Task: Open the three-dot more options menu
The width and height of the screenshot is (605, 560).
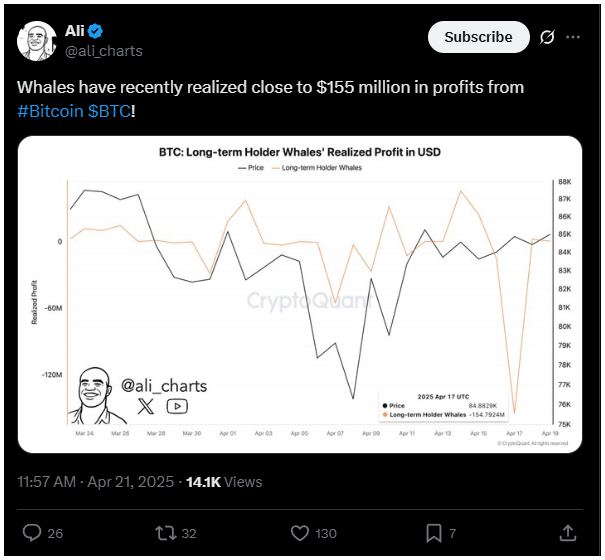Action: pos(573,37)
